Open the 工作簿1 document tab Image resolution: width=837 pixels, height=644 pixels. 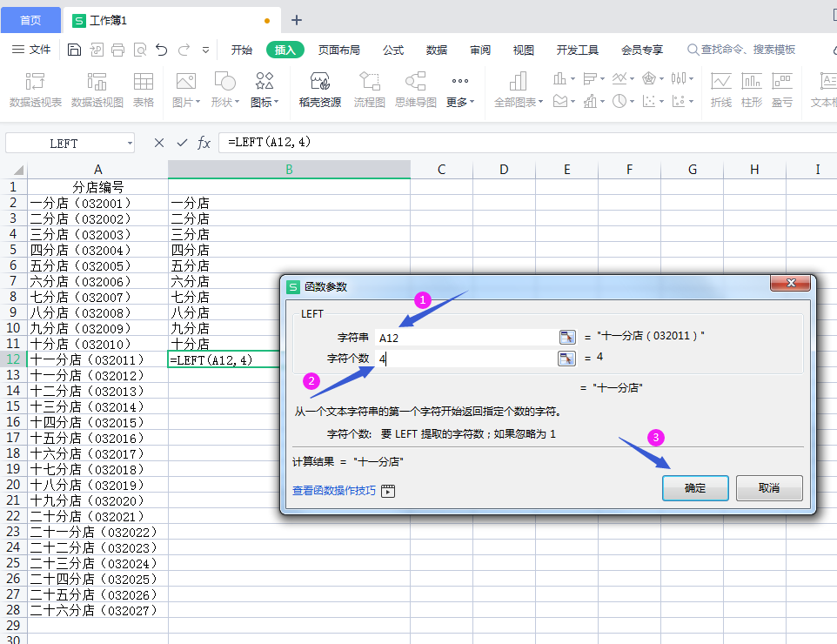172,20
